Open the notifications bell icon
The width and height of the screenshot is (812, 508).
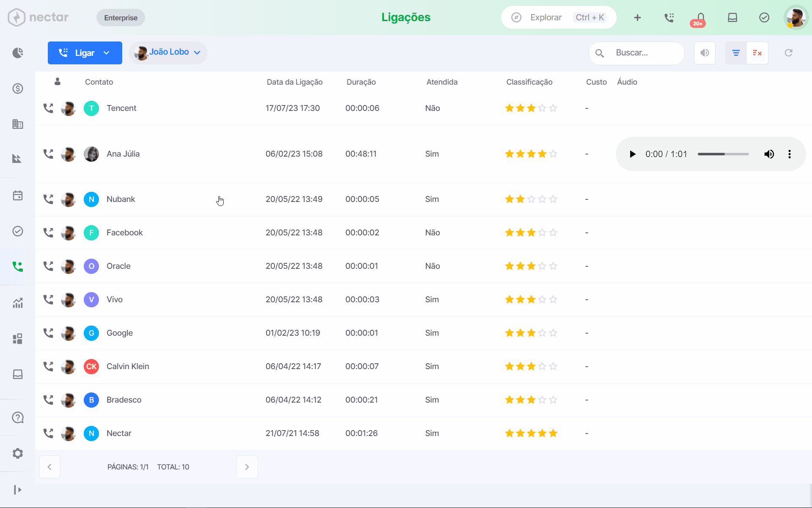[x=700, y=17]
